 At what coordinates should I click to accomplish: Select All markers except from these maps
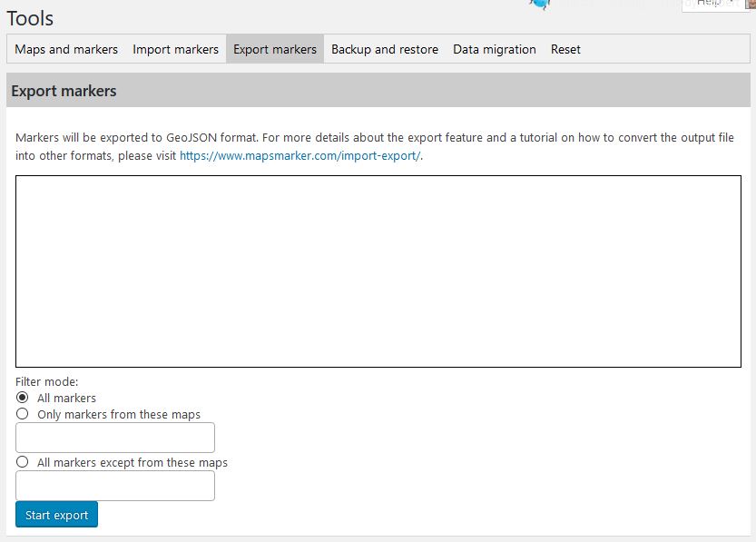pyautogui.click(x=22, y=461)
